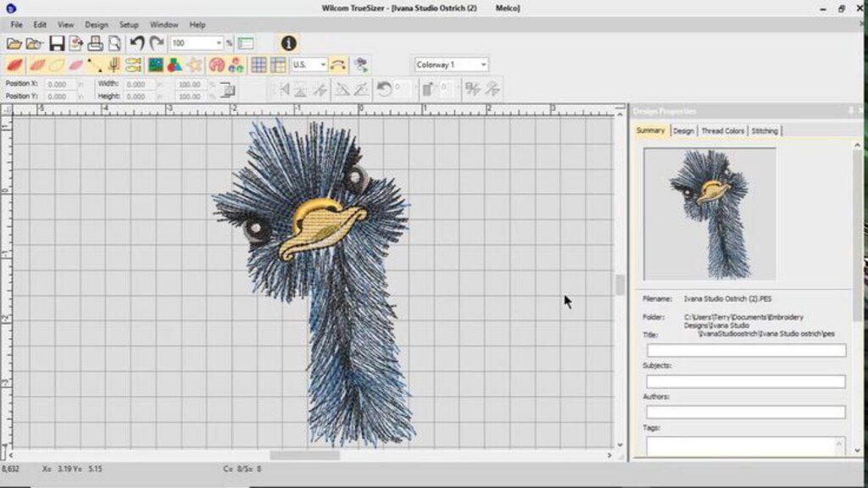868x488 pixels.
Task: Open Design Properties with the black info icon
Action: coord(288,43)
